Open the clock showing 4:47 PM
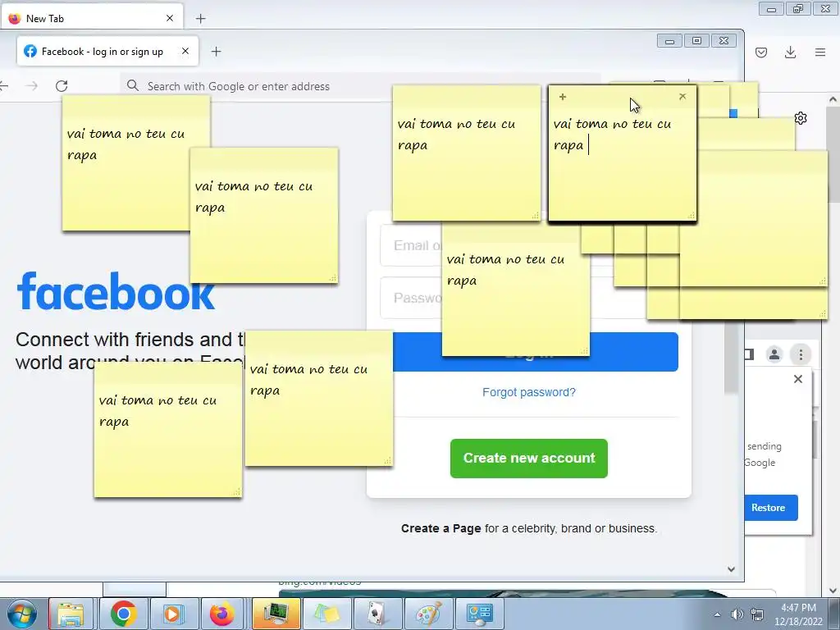 (798, 614)
